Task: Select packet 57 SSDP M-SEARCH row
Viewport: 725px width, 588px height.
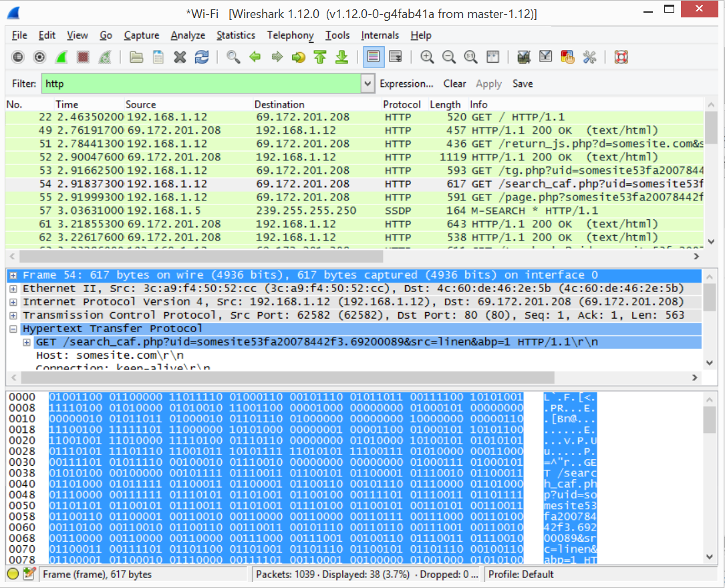Action: click(354, 210)
